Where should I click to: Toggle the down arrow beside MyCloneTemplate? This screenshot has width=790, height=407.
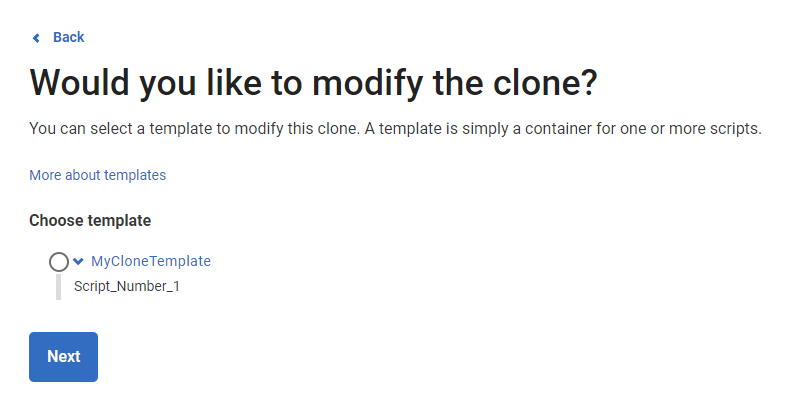(x=79, y=262)
